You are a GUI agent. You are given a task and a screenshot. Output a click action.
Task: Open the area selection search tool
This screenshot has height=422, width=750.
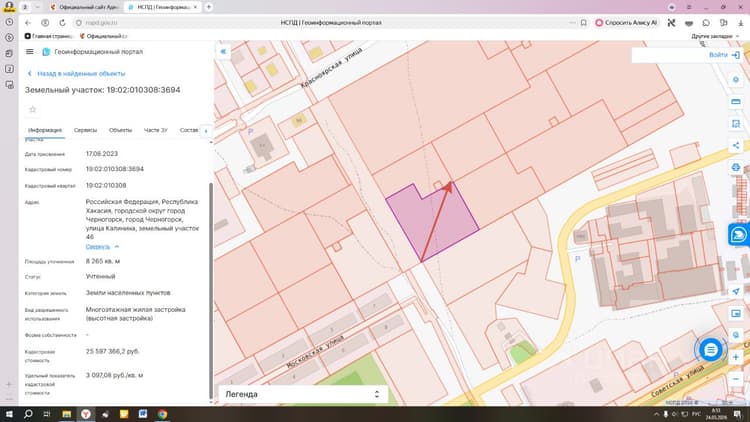[x=736, y=124]
